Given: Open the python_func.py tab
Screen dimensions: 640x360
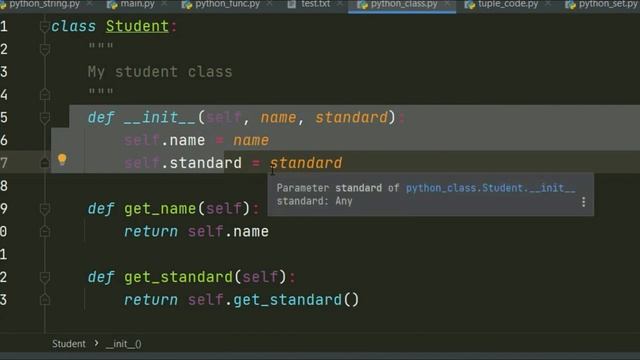Looking at the screenshot, I should [227, 4].
